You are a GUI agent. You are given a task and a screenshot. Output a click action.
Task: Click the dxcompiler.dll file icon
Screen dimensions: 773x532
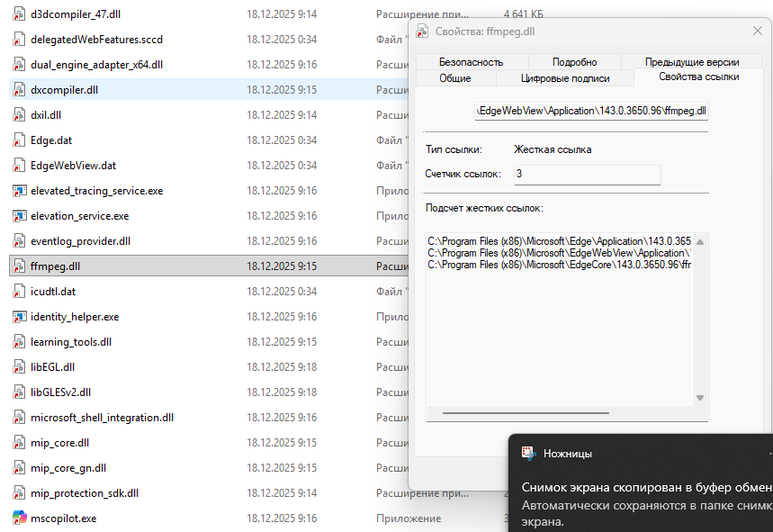click(x=19, y=90)
